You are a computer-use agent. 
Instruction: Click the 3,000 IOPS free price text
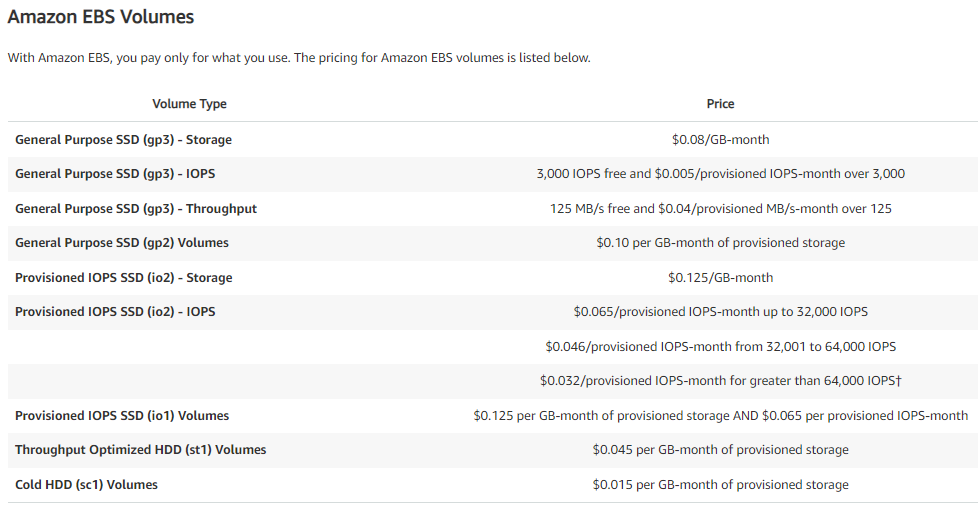click(x=720, y=174)
